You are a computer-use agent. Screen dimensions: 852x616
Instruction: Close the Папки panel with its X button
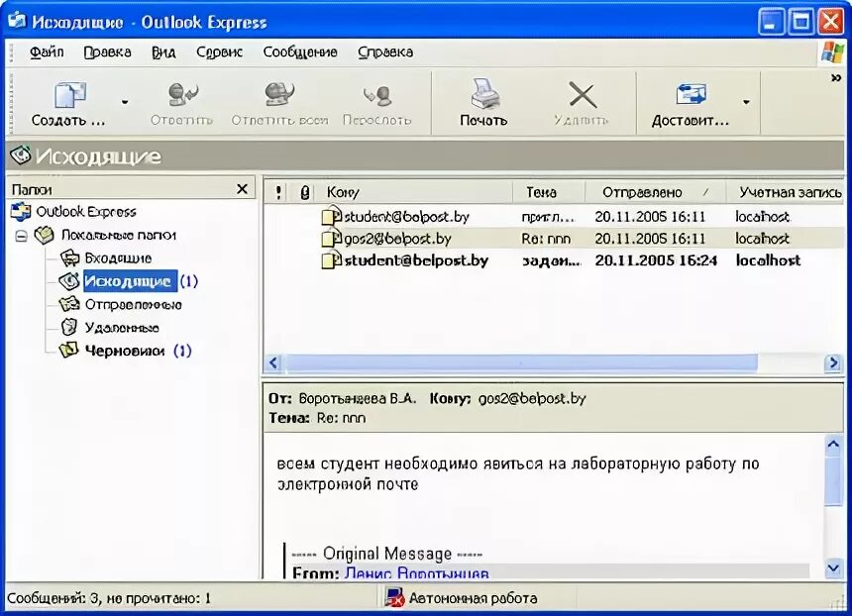[243, 188]
